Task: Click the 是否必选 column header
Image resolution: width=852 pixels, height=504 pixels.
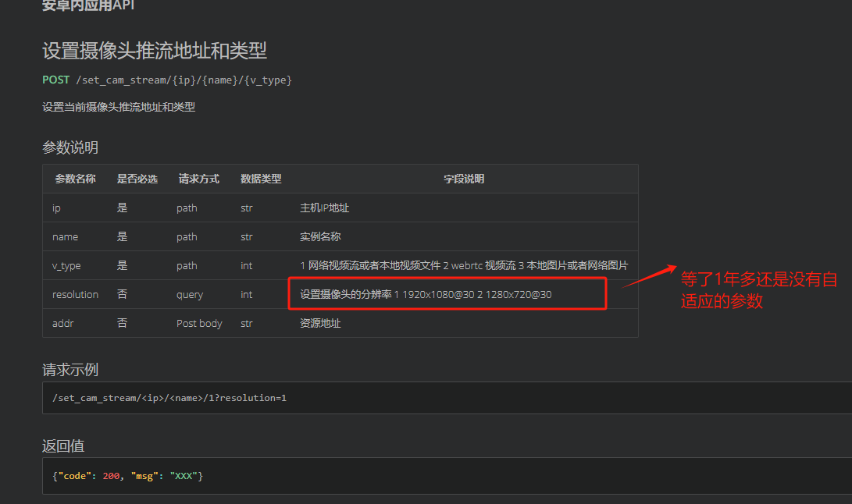Action: [x=137, y=179]
